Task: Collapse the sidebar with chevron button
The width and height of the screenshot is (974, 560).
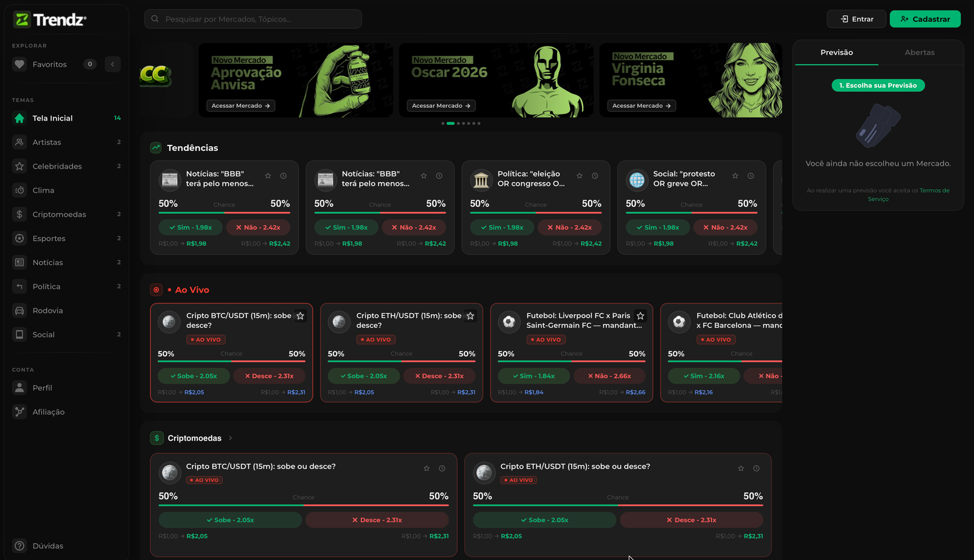Action: 113,65
